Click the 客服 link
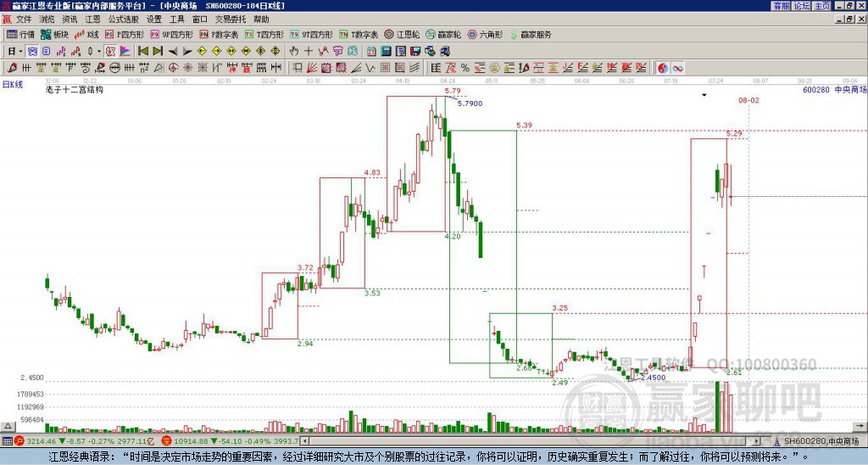868x465 pixels. point(781,6)
